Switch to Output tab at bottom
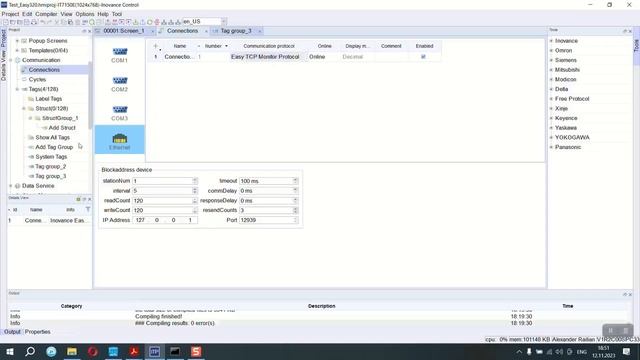Viewport: 640px width, 360px height. point(12,332)
